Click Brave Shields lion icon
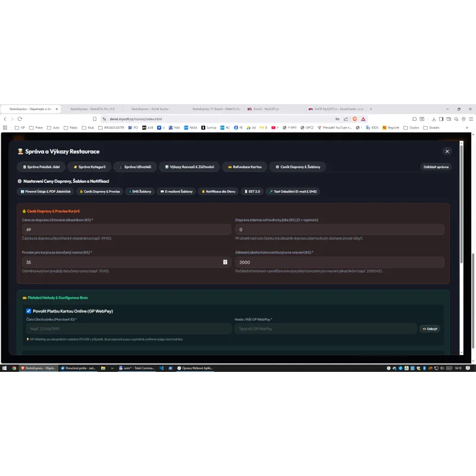Image resolution: width=476 pixels, height=476 pixels. (x=355, y=119)
